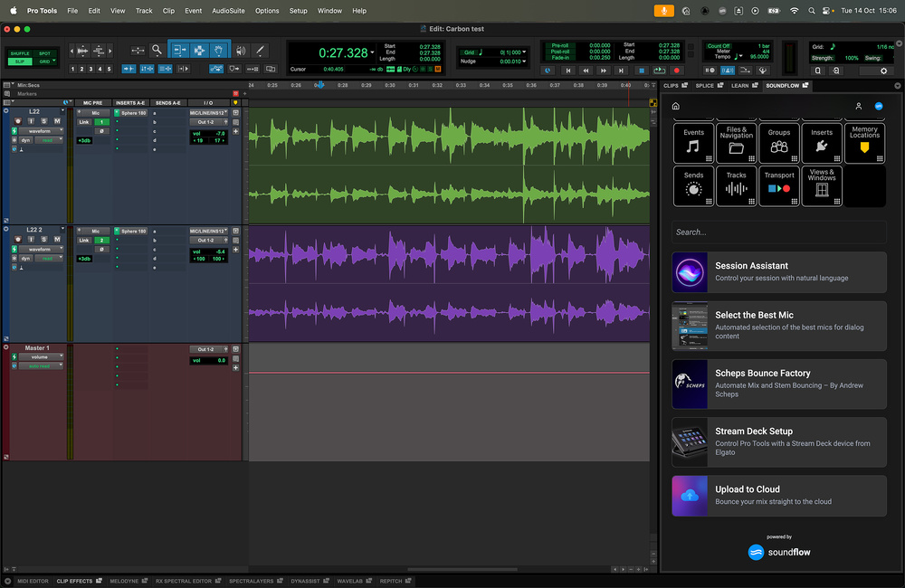905x588 pixels.
Task: Switch to the Clips tab
Action: (x=672, y=86)
